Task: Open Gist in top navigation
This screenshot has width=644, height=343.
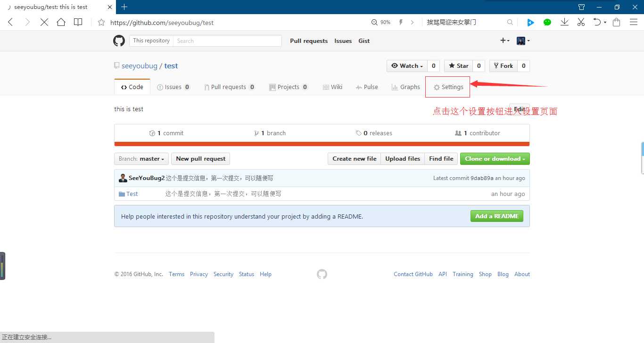Action: point(364,41)
